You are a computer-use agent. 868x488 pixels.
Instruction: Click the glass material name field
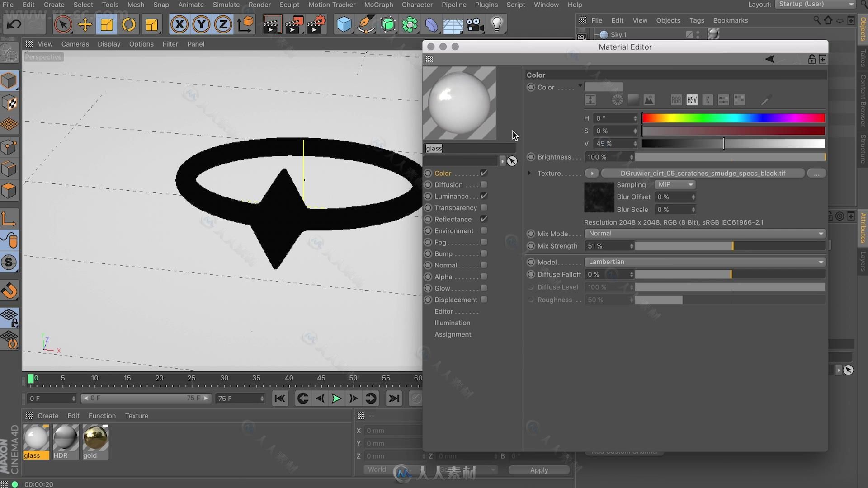[470, 148]
